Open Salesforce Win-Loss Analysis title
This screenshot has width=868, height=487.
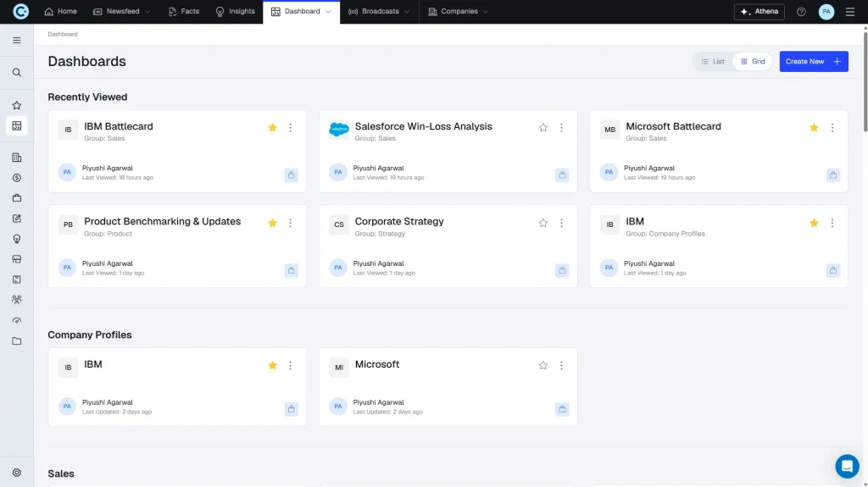(424, 126)
